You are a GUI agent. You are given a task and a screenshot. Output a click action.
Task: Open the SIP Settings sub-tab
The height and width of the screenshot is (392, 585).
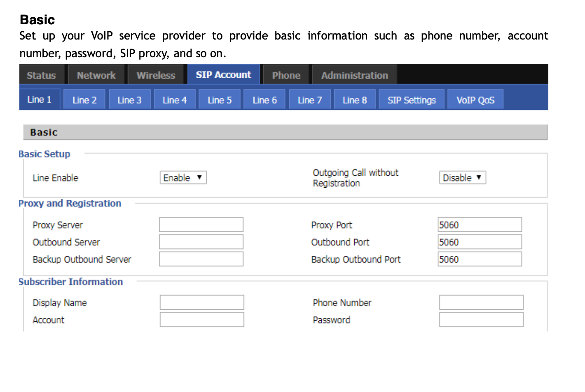pyautogui.click(x=412, y=100)
